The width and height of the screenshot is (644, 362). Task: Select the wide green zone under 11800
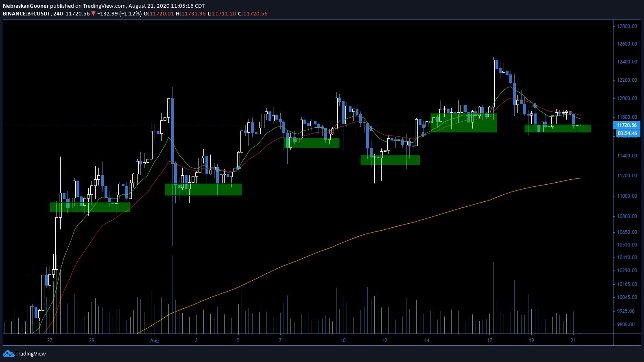[x=463, y=123]
